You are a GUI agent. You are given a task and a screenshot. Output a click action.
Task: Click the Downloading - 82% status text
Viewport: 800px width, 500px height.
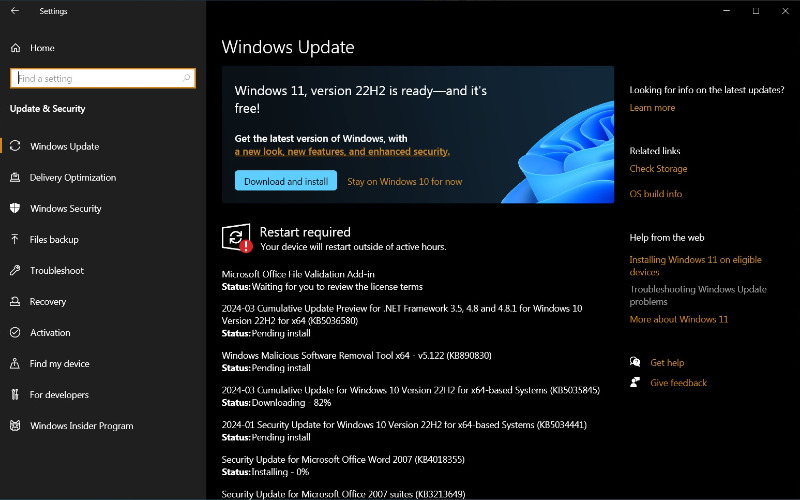pos(291,403)
